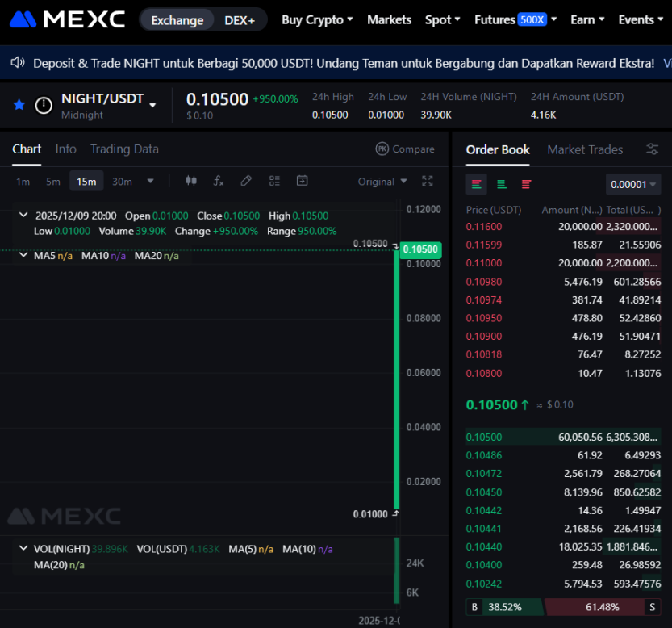Switch to the Info tab
Image resolution: width=672 pixels, height=628 pixels.
[65, 149]
